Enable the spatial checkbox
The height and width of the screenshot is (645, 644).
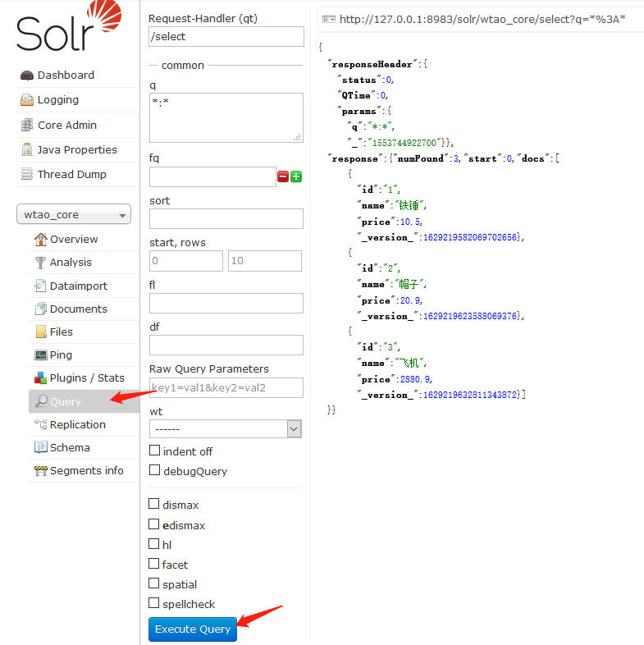(153, 583)
